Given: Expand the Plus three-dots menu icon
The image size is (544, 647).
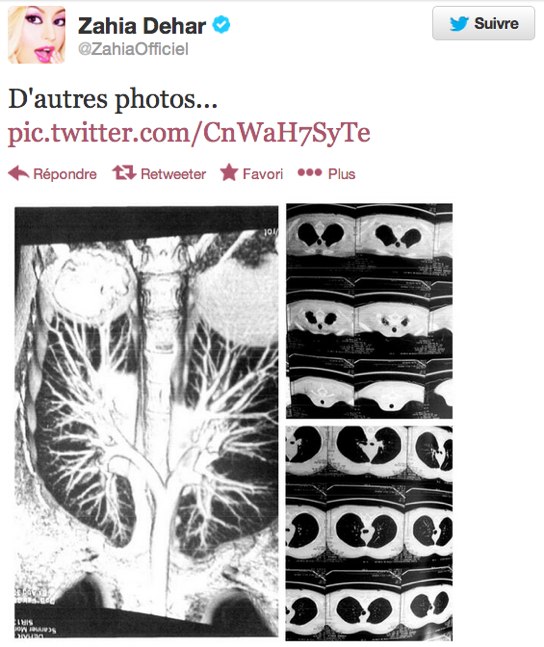Looking at the screenshot, I should [310, 172].
